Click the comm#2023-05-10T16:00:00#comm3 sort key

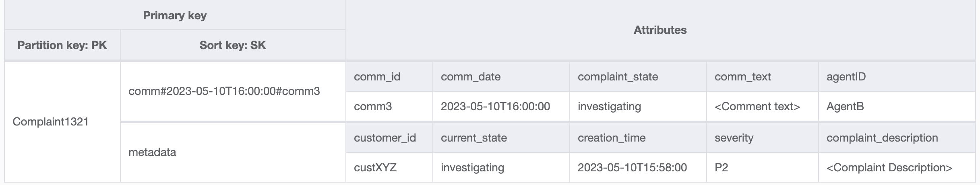tap(224, 91)
